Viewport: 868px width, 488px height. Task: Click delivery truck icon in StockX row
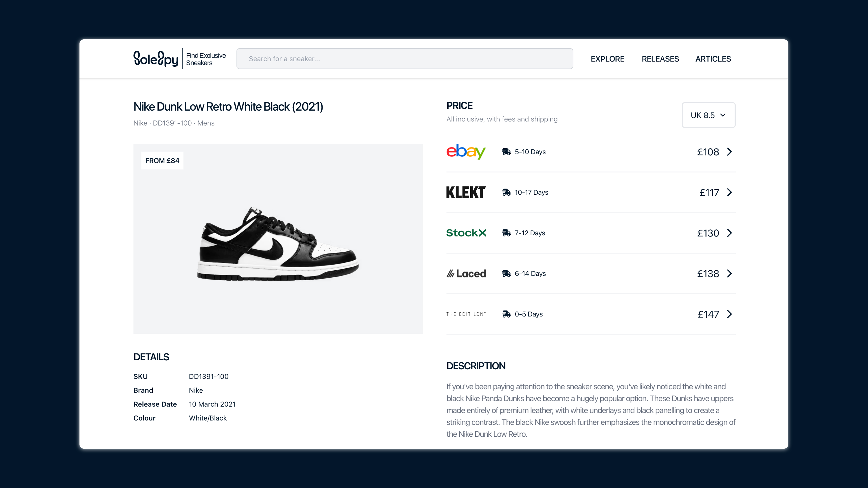pyautogui.click(x=506, y=233)
